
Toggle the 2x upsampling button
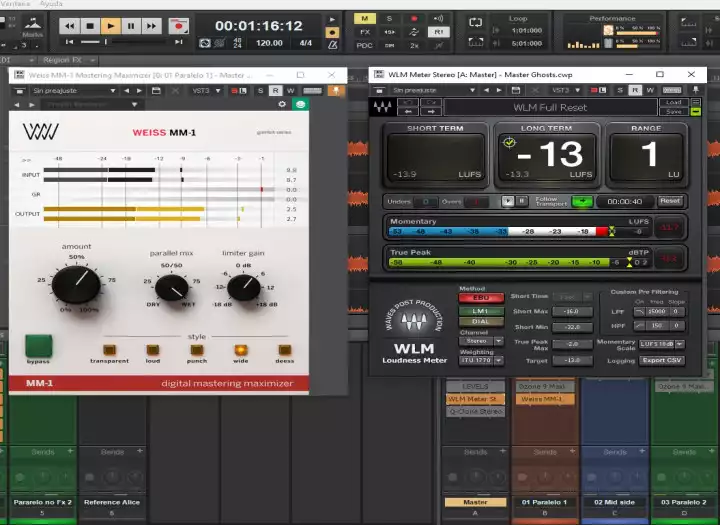tap(414, 45)
